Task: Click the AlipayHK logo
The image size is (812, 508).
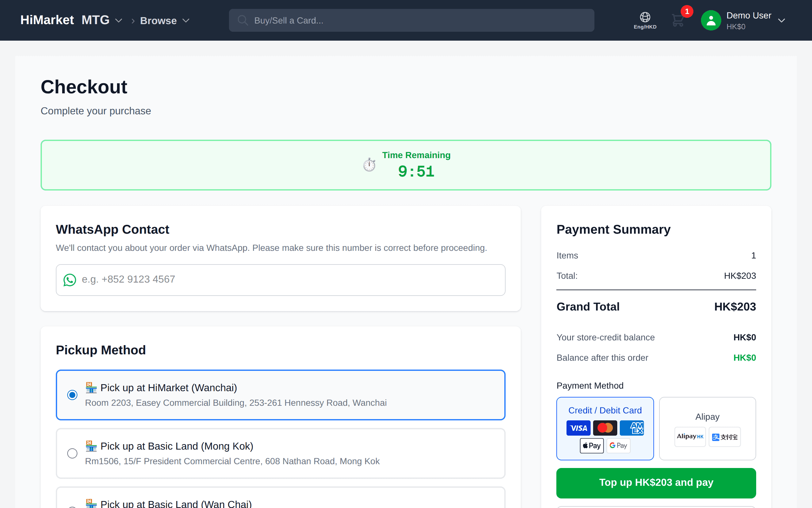Action: pyautogui.click(x=690, y=437)
